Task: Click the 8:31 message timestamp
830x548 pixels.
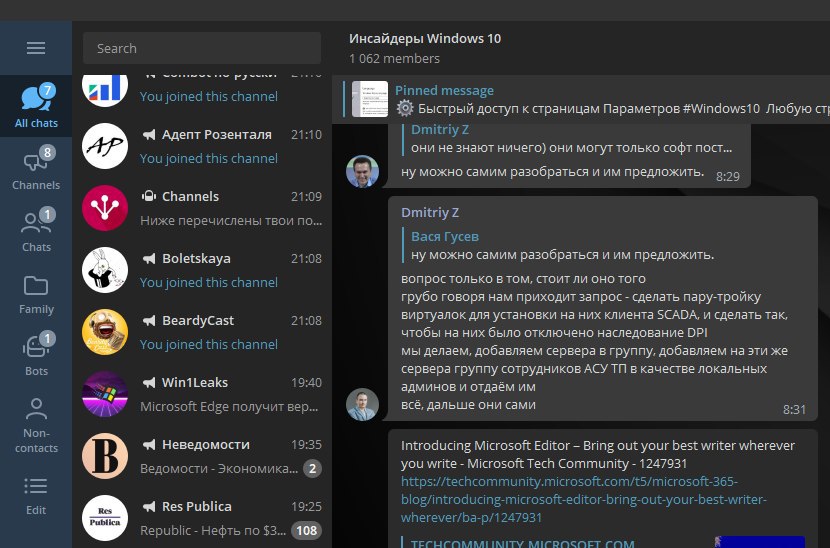Action: click(795, 409)
